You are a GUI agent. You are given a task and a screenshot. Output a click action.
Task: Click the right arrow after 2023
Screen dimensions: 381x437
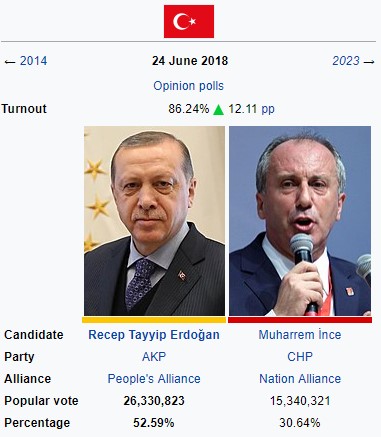369,62
